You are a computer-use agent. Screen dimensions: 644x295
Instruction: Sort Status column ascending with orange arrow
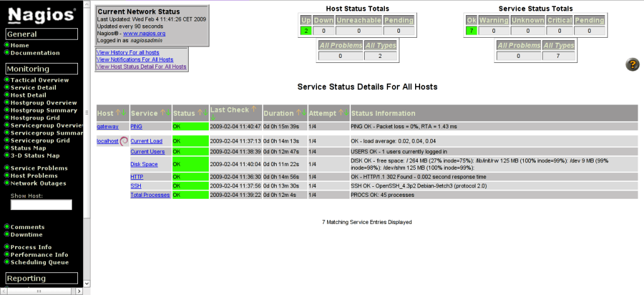199,113
